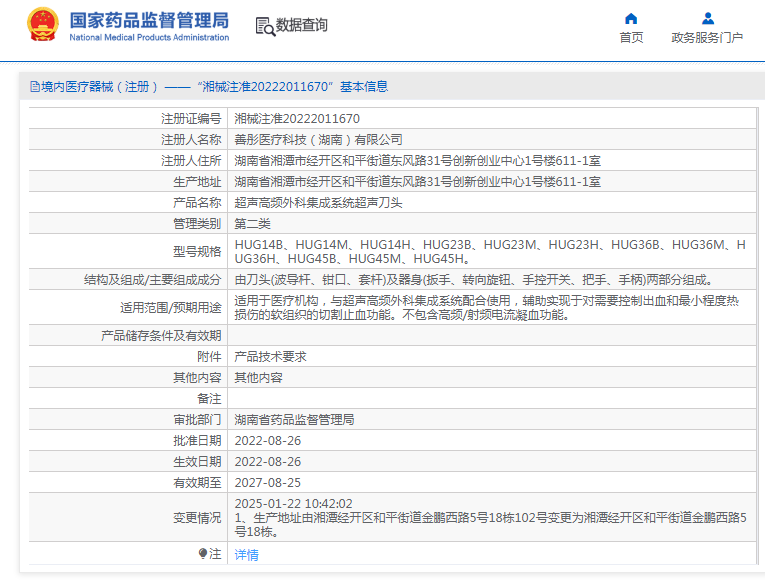This screenshot has width=765, height=582.
Task: Click the bulb icon beside 注
Action: tap(203, 553)
